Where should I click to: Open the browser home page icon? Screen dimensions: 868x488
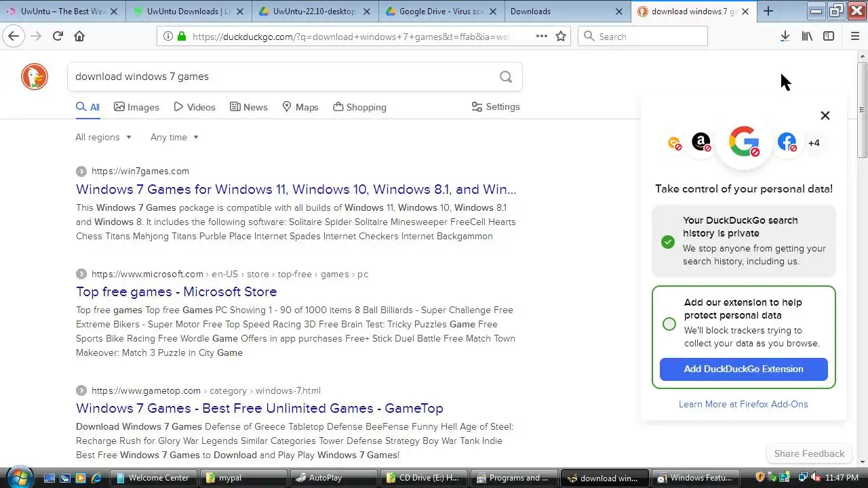(x=79, y=36)
